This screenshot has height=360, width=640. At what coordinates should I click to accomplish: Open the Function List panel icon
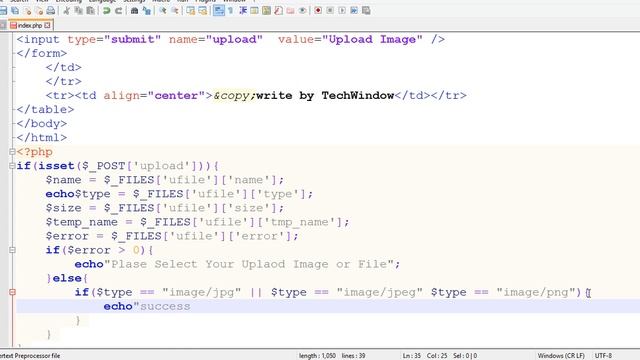click(x=278, y=11)
